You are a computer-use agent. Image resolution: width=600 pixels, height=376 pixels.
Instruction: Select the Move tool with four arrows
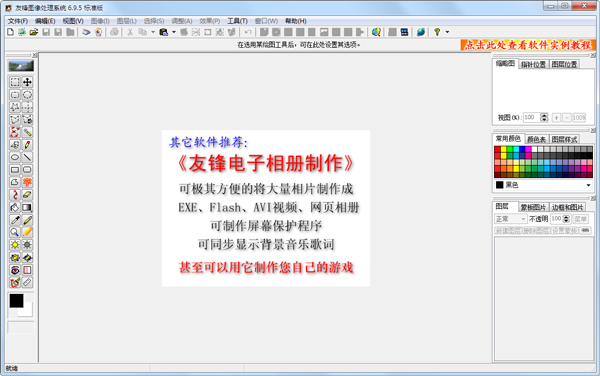pos(27,82)
